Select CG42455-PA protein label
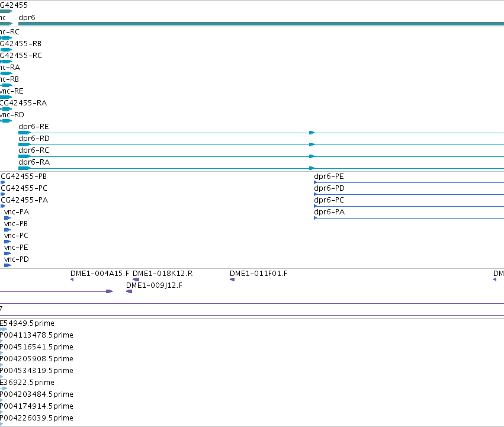The height and width of the screenshot is (427, 504). [x=24, y=200]
